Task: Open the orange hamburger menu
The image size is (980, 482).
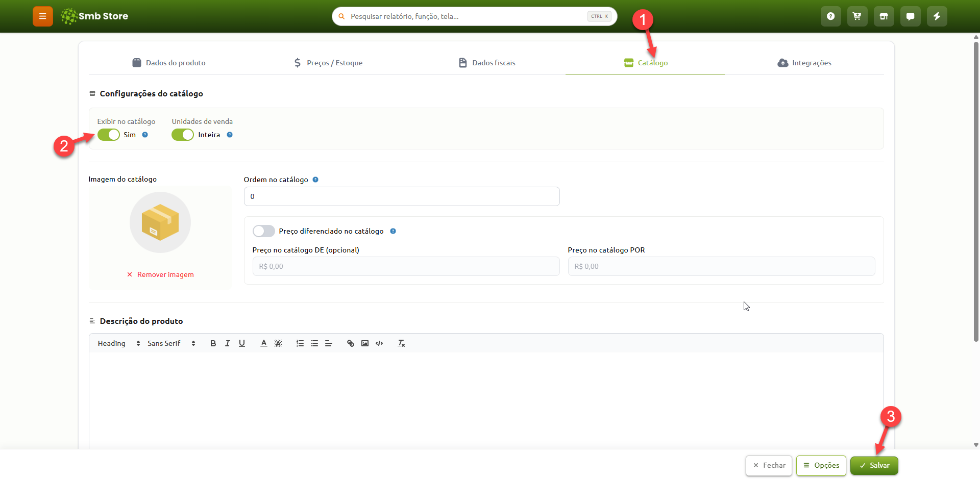Action: tap(43, 16)
